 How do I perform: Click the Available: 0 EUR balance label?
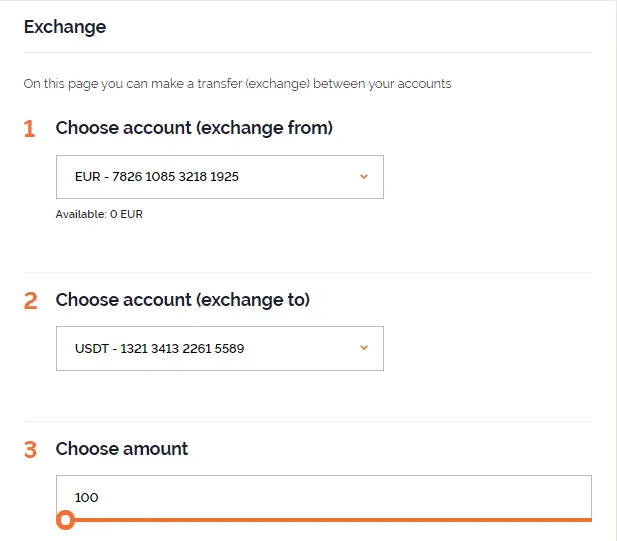pos(99,214)
